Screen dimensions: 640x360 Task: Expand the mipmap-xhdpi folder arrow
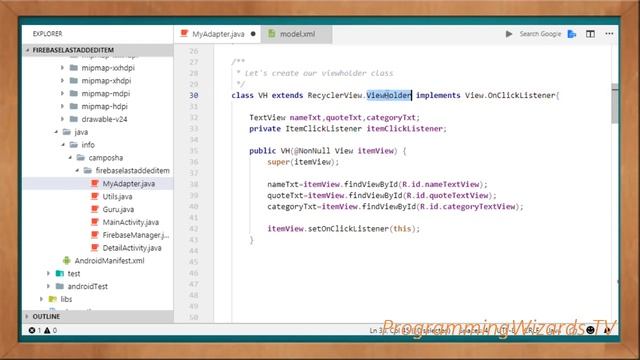(x=62, y=81)
